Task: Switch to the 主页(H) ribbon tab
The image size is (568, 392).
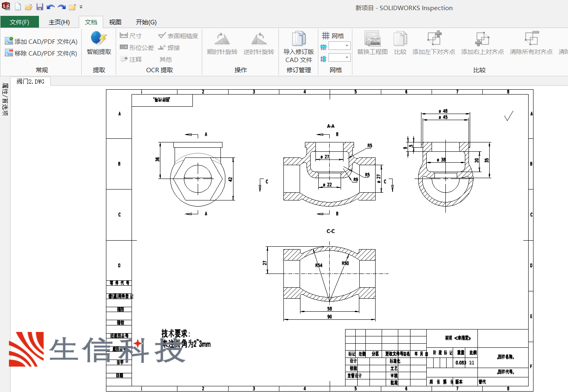Action: pos(59,22)
